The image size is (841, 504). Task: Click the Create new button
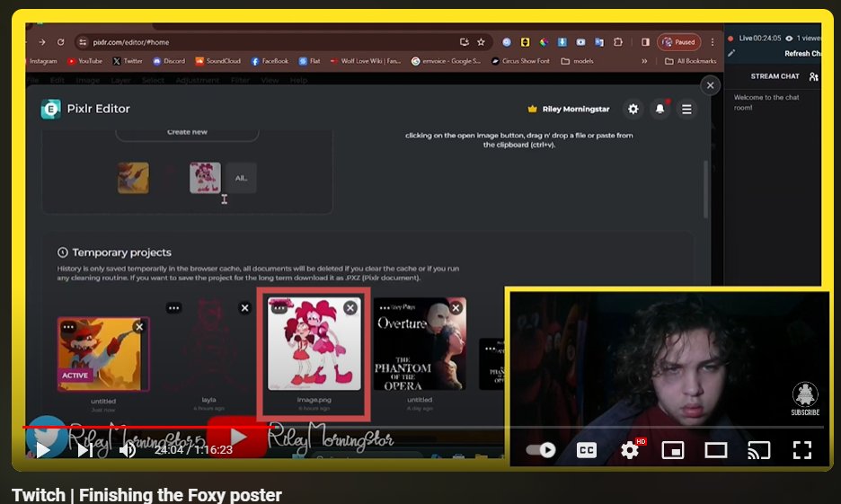[187, 134]
